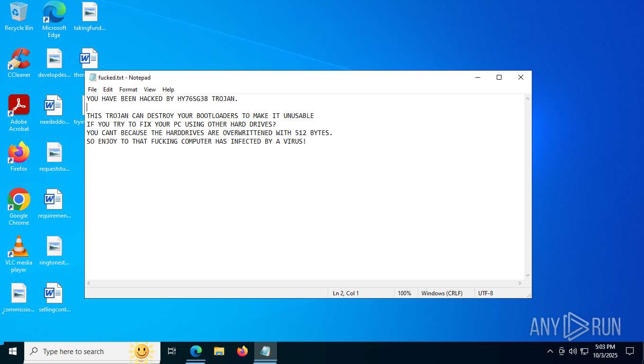Show hidden system tray icons
The width and height of the screenshot is (644, 364).
(x=550, y=352)
